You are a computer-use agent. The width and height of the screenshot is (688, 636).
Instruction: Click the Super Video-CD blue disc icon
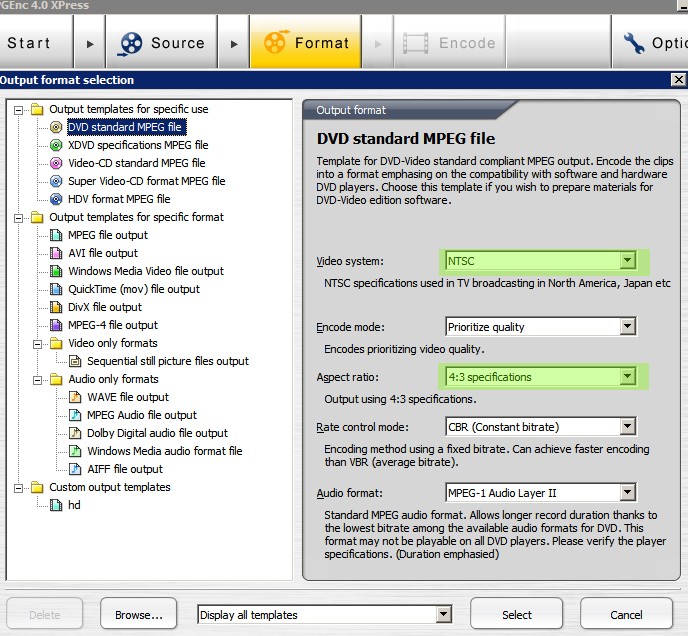(x=56, y=181)
